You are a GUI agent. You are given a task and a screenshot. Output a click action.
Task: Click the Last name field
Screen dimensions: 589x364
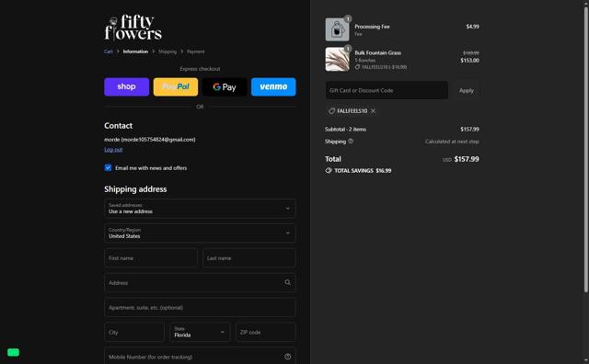point(249,257)
